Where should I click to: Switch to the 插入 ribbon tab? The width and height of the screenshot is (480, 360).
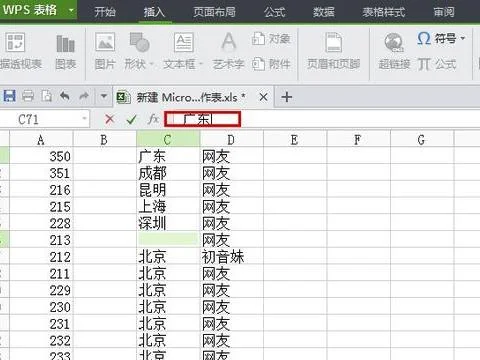click(154, 12)
